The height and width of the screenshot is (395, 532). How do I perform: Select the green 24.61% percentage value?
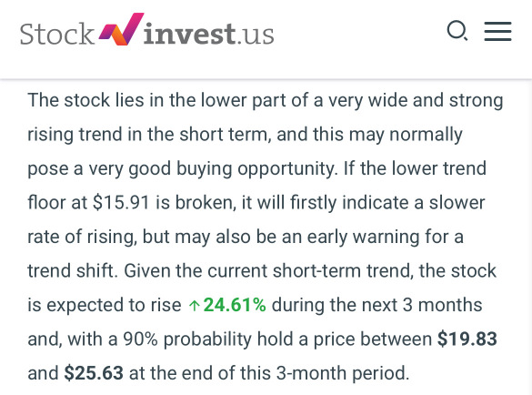[x=235, y=305]
